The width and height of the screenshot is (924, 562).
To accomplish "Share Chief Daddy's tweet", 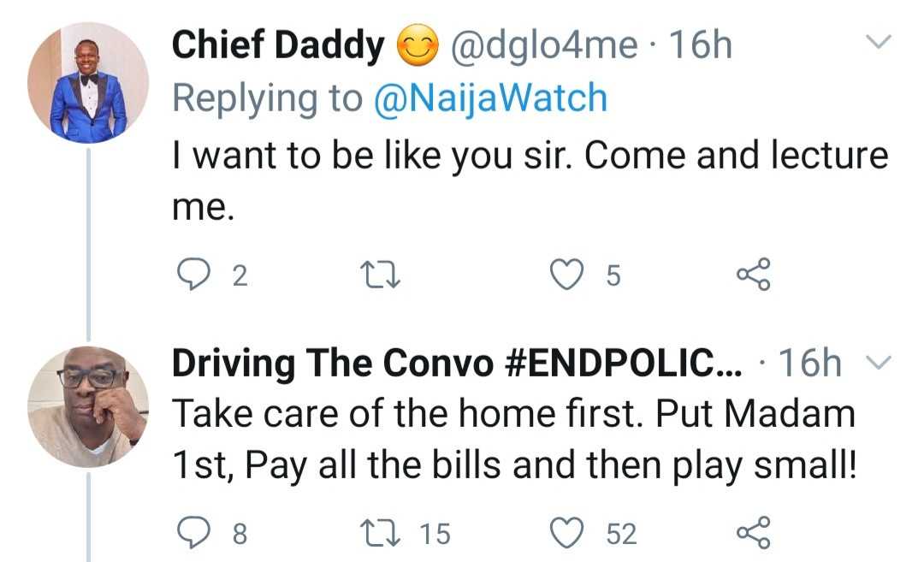I will pos(753,275).
